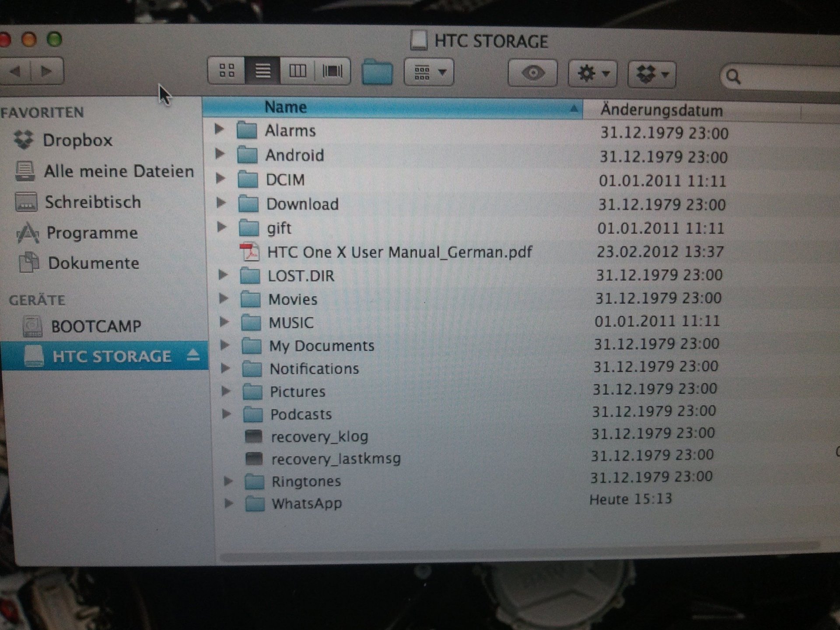Select the Download folder icon
The width and height of the screenshot is (840, 630).
(x=249, y=204)
